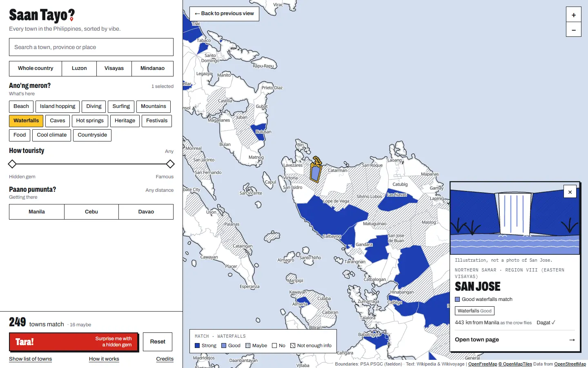Enable the Food filter
Image resolution: width=588 pixels, height=368 pixels.
click(20, 135)
